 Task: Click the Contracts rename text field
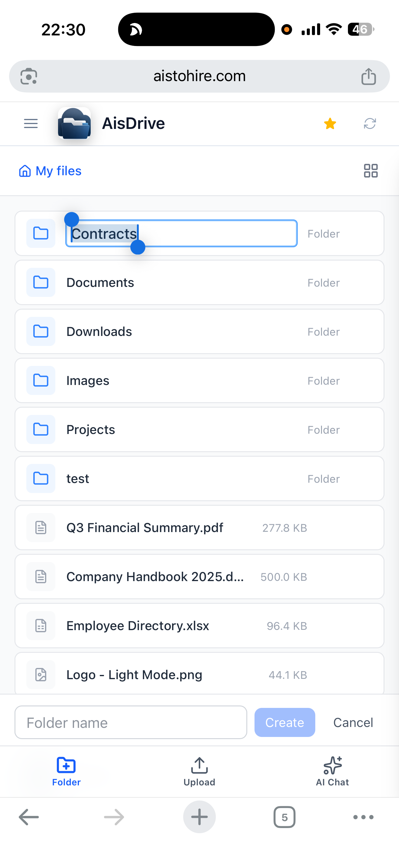click(181, 234)
